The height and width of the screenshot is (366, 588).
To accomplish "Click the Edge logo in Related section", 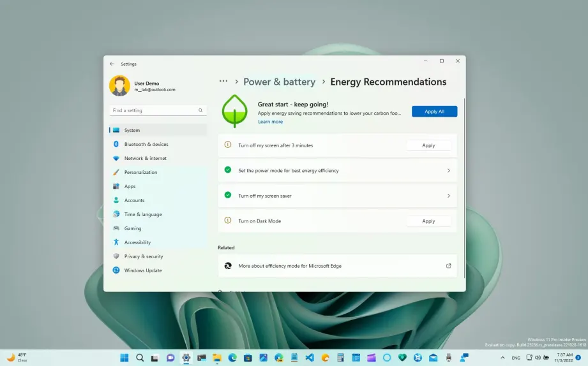I will coord(228,266).
